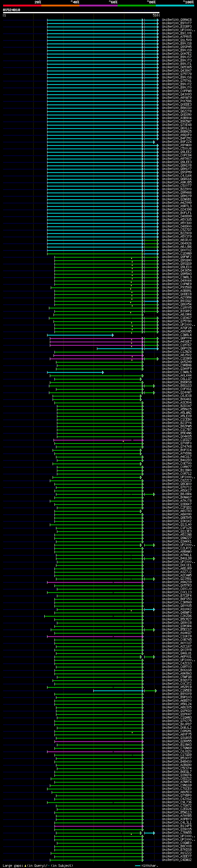This screenshot has height=868, width=197.
Task: Select hit label UniRef100_A9YWT9
Action: [x=177, y=98]
